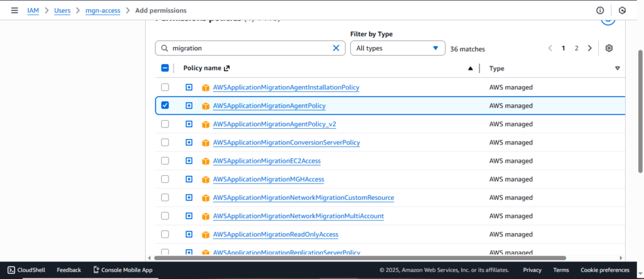
Task: Open the All types filter dropdown
Action: [397, 48]
